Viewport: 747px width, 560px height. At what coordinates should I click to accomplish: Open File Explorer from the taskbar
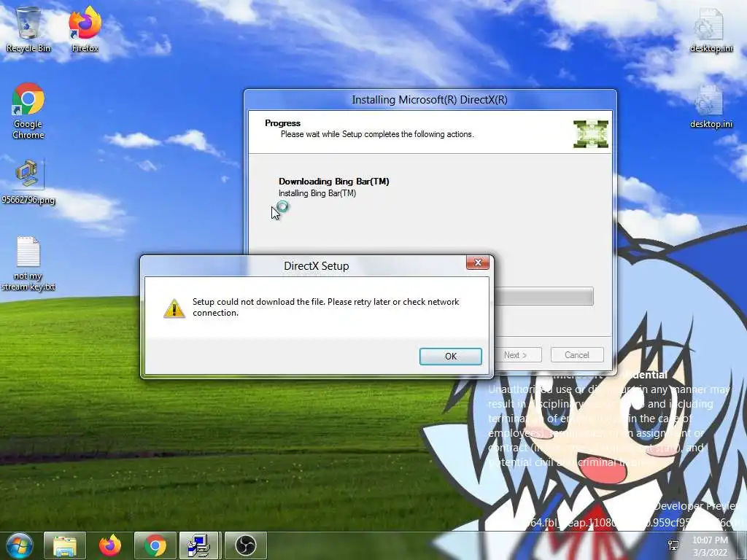coord(65,545)
